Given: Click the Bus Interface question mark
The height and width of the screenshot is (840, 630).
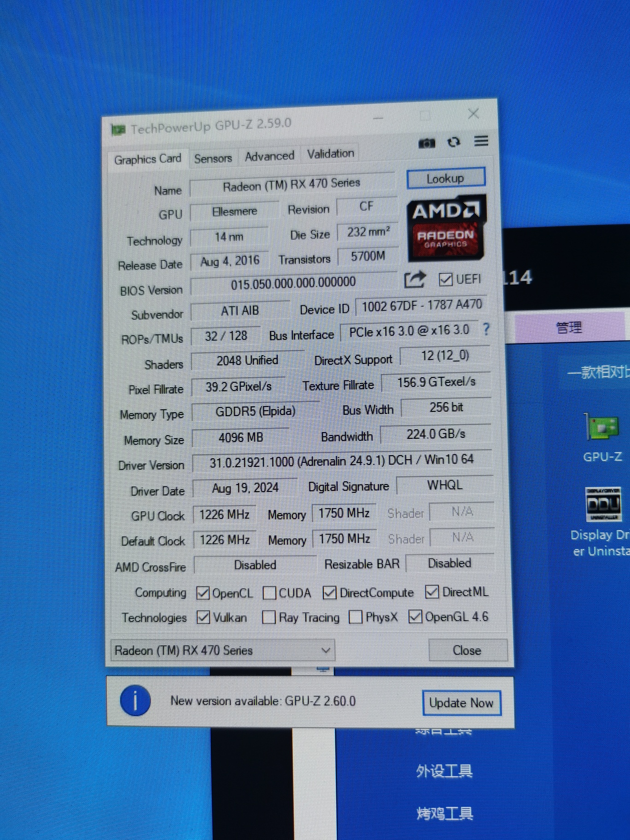Looking at the screenshot, I should point(486,329).
